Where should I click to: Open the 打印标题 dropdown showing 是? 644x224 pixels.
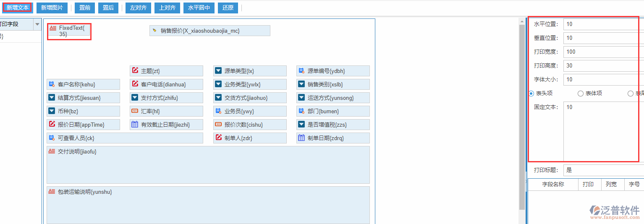(x=604, y=170)
